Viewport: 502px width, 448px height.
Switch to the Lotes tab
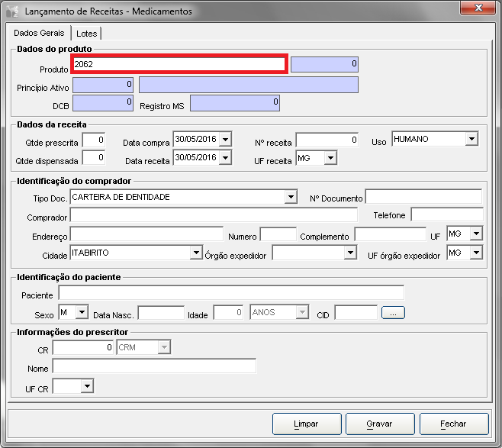click(x=86, y=34)
